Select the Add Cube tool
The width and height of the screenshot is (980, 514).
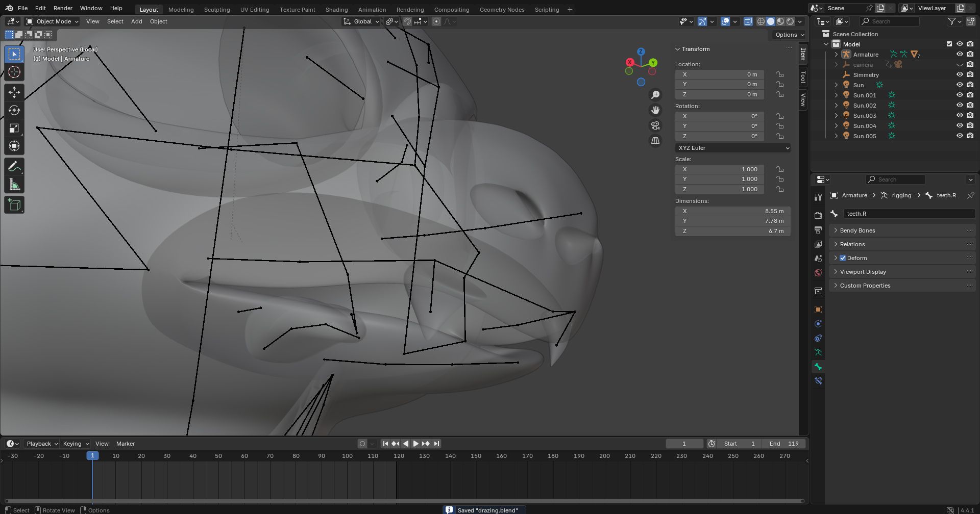[14, 205]
